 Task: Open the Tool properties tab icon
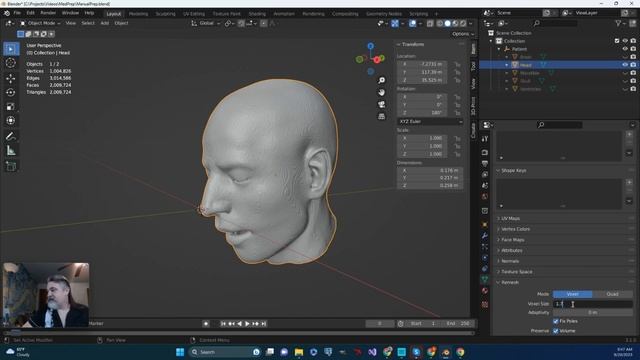point(484,139)
